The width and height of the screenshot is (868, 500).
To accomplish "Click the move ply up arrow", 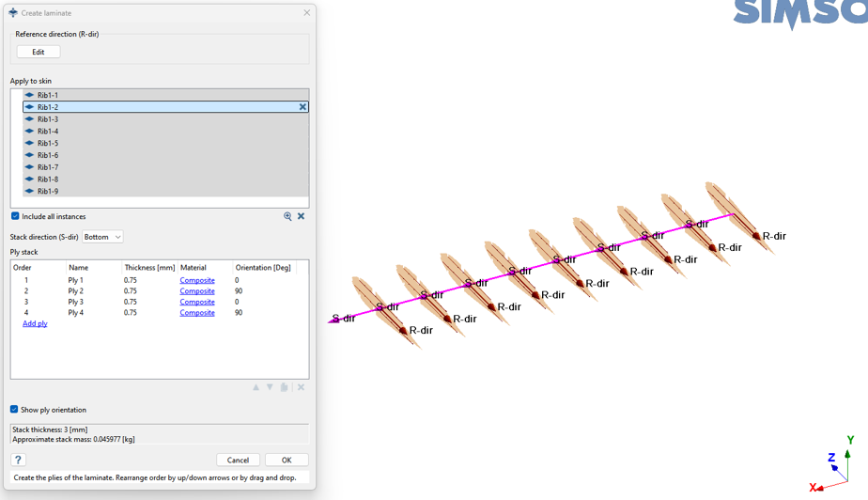I will [x=256, y=387].
